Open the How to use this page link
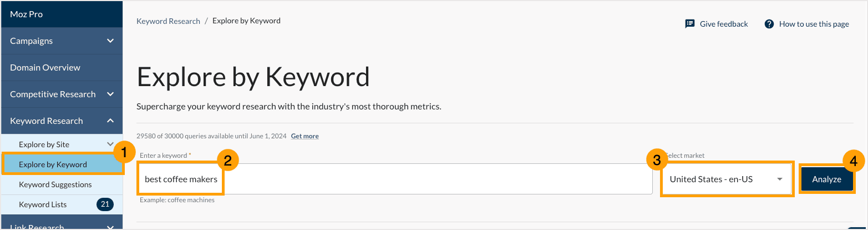The image size is (868, 230). (814, 24)
